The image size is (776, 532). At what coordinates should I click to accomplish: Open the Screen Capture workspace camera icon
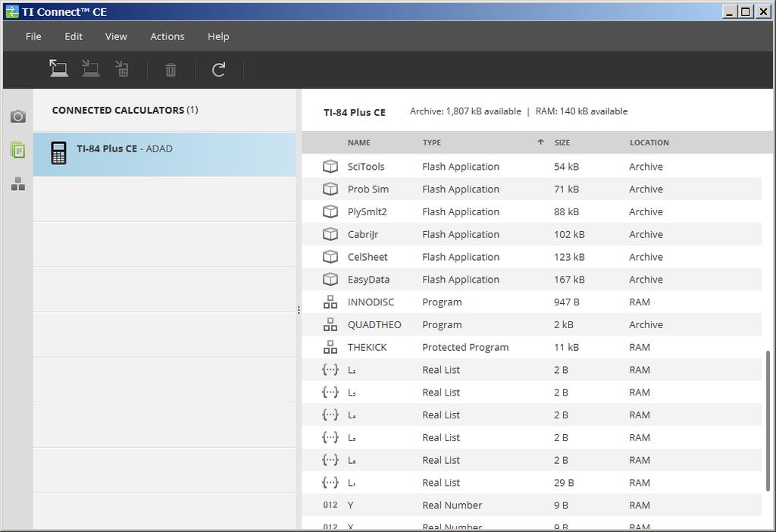click(18, 116)
